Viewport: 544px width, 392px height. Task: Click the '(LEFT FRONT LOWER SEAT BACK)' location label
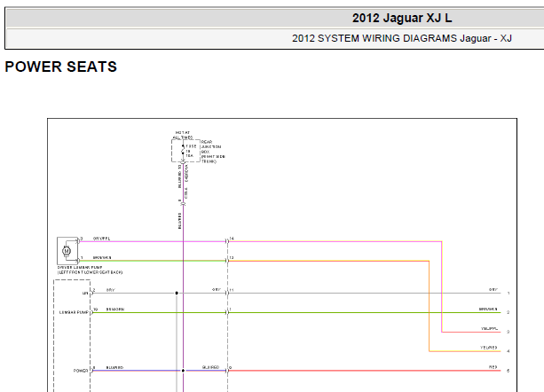91,272
